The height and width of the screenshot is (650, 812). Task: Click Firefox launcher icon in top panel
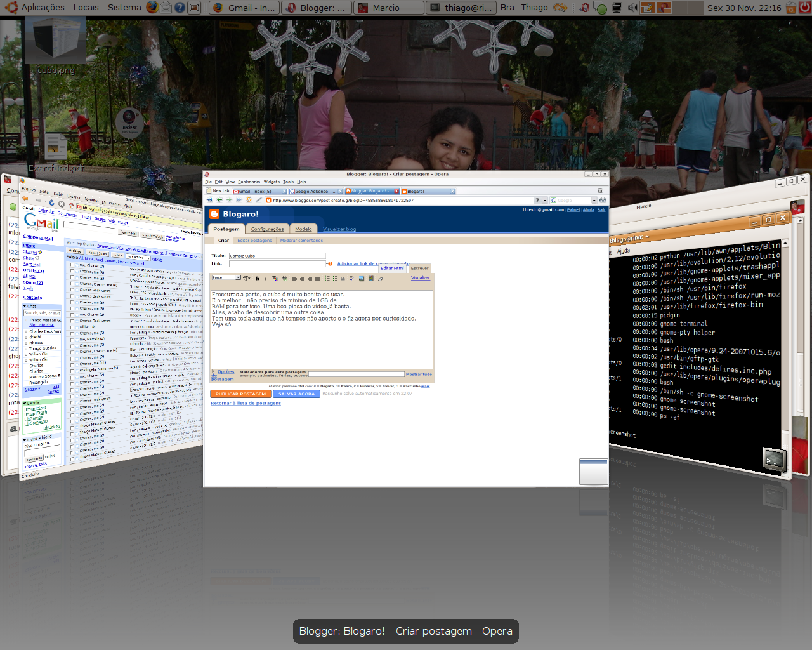pyautogui.click(x=152, y=8)
